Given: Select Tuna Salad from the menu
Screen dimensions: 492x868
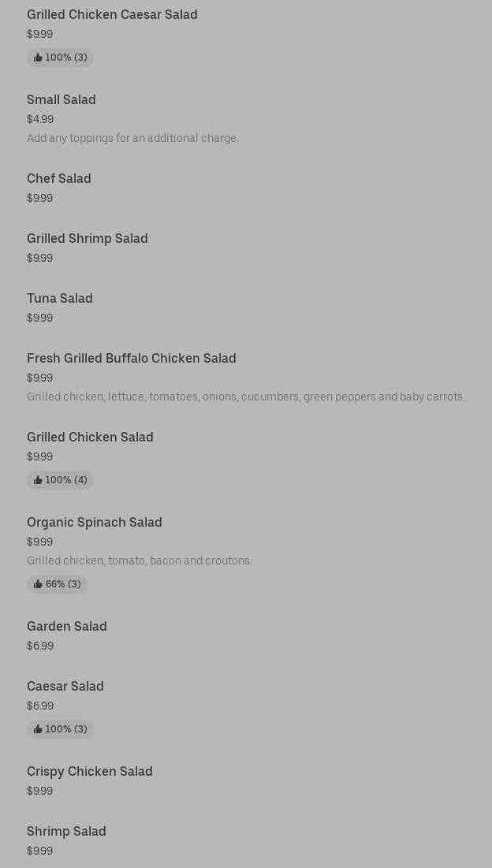Looking at the screenshot, I should click(59, 298).
